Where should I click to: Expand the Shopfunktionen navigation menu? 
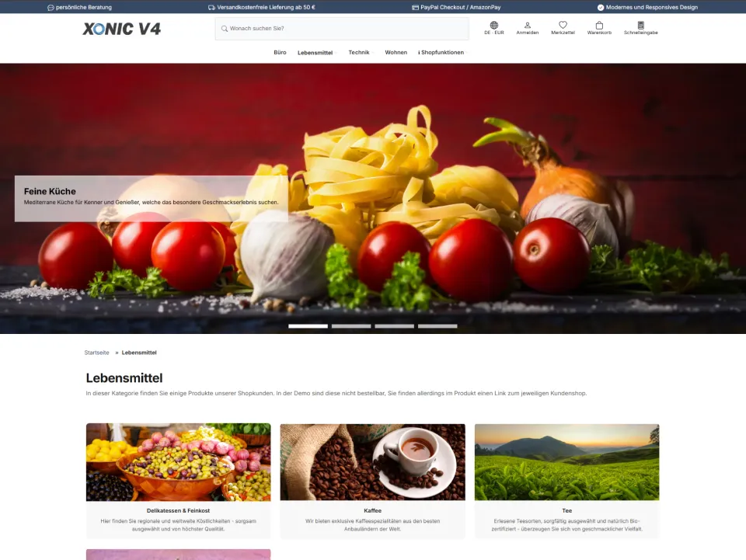442,52
